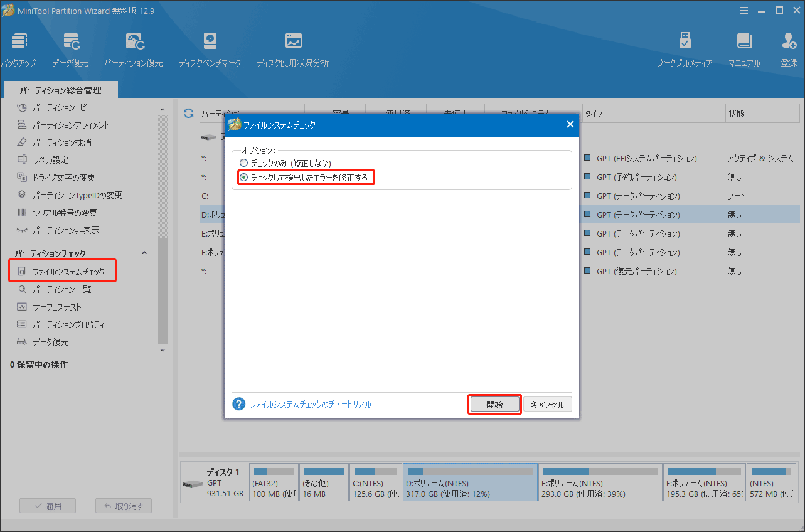Open the データ復元 toolbar icon
This screenshot has height=532, width=805.
point(70,50)
